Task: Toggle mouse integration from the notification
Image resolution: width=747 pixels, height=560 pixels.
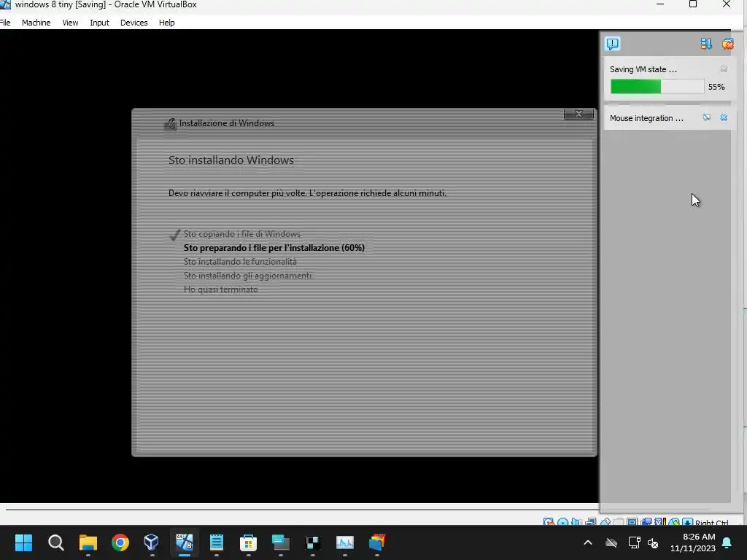Action: pyautogui.click(x=706, y=117)
